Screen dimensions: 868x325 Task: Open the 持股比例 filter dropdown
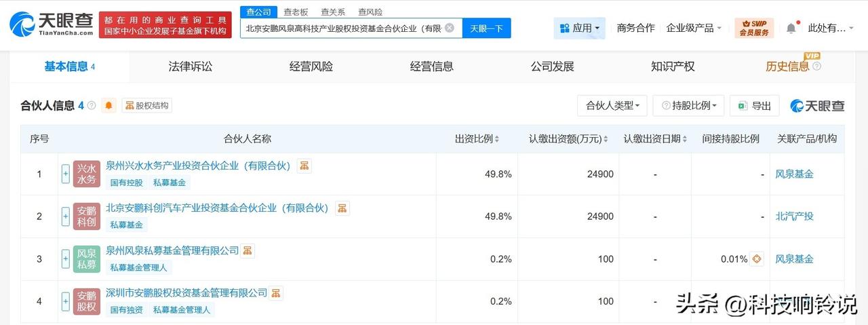point(688,105)
